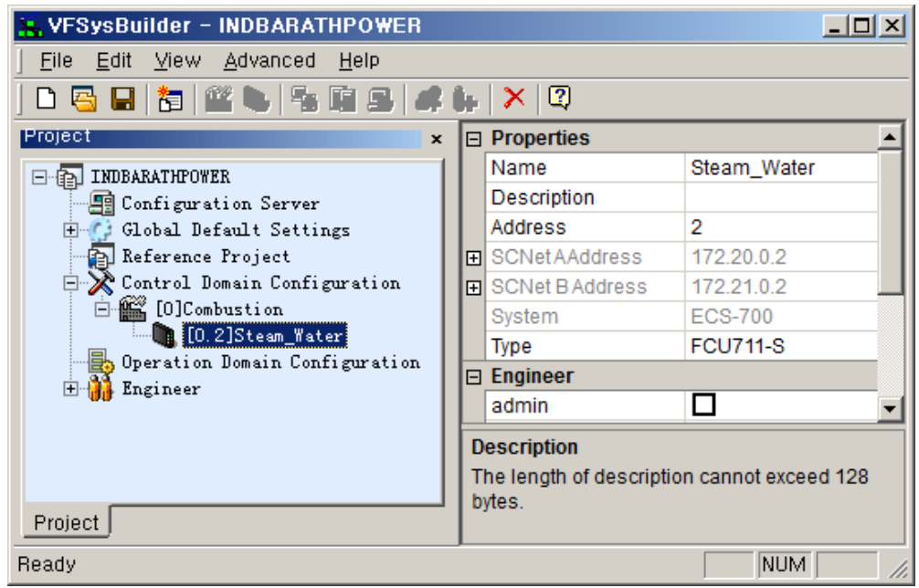Create a new project with the blank page icon
The width and height of the screenshot is (919, 588).
(x=47, y=99)
